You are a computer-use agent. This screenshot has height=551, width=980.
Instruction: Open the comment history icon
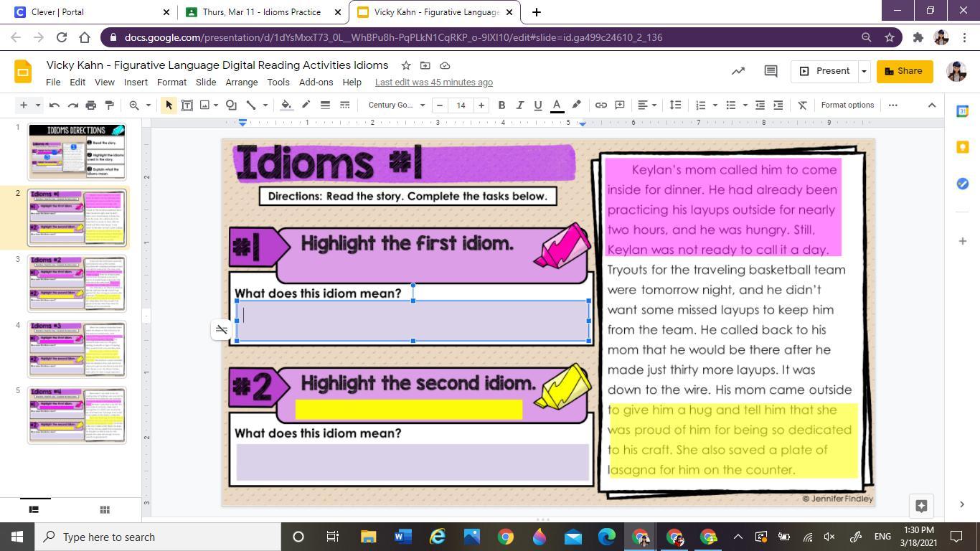point(771,71)
